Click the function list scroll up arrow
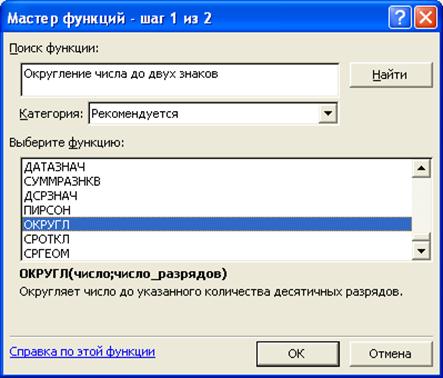Viewport: 443px width, 378px height. tap(421, 168)
